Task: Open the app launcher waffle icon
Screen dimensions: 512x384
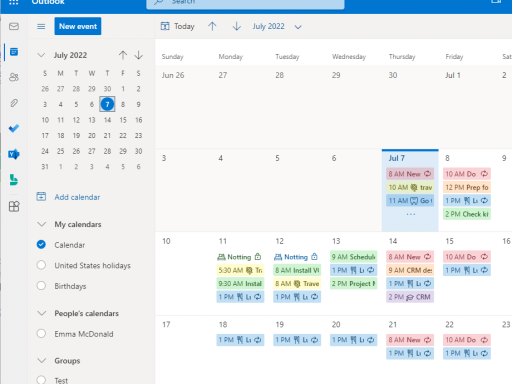Action: 14,2
